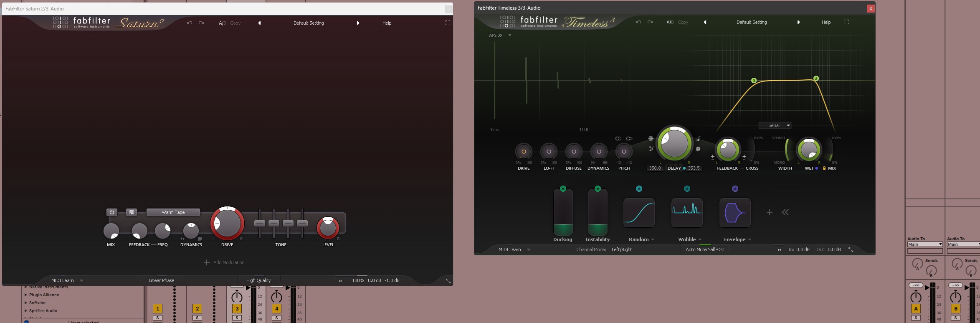Viewport: 980px width, 323px height.
Task: Open Envelope source dropdown arrow
Action: (x=750, y=240)
